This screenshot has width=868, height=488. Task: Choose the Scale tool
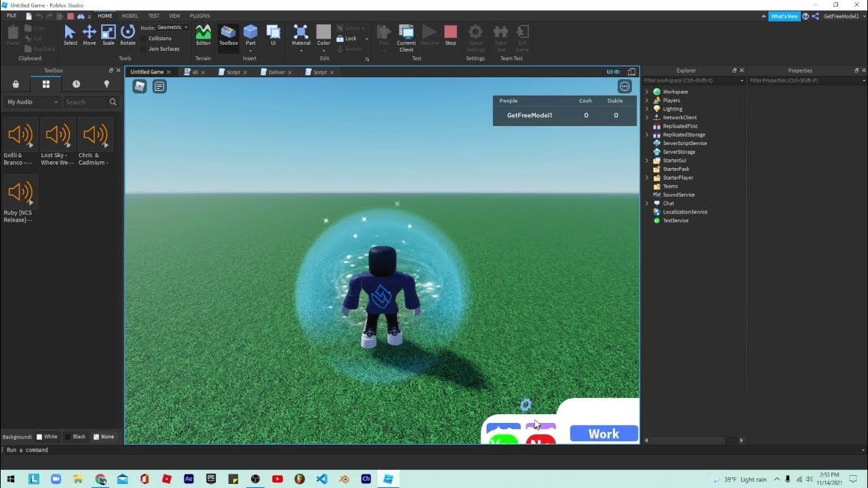108,35
